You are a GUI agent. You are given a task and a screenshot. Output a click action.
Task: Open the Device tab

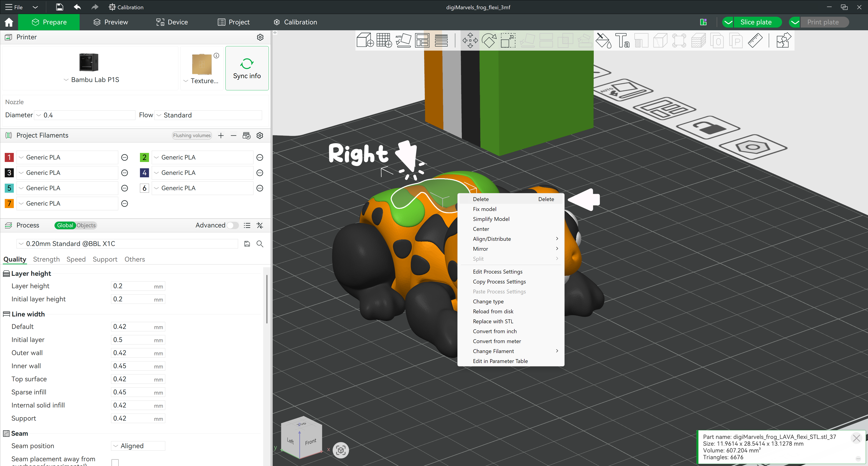(172, 22)
